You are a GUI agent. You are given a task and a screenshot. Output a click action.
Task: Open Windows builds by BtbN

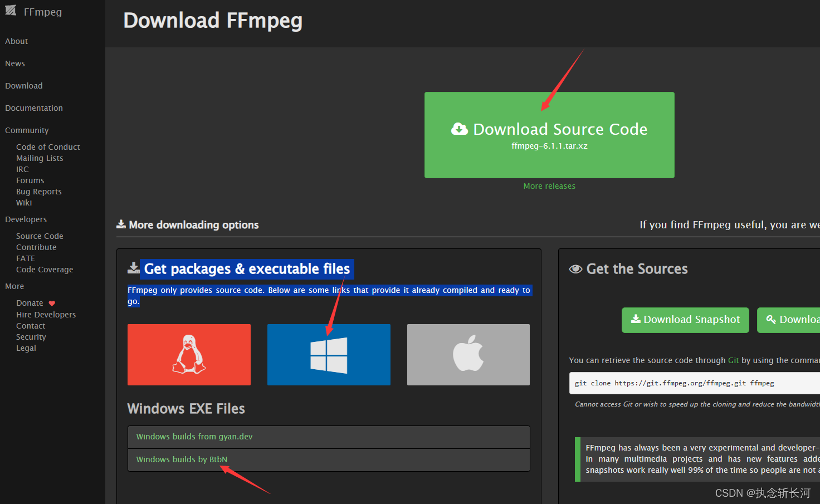[182, 459]
